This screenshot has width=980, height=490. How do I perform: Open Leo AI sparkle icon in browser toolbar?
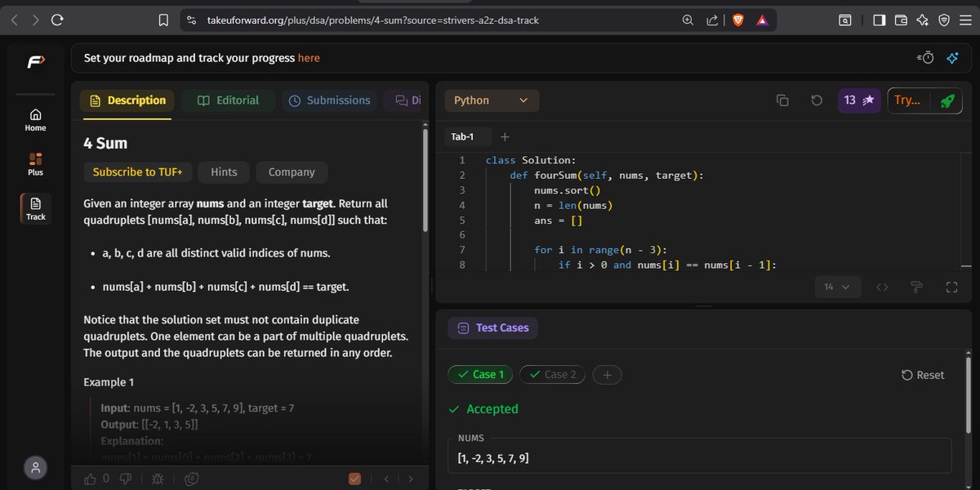[923, 20]
